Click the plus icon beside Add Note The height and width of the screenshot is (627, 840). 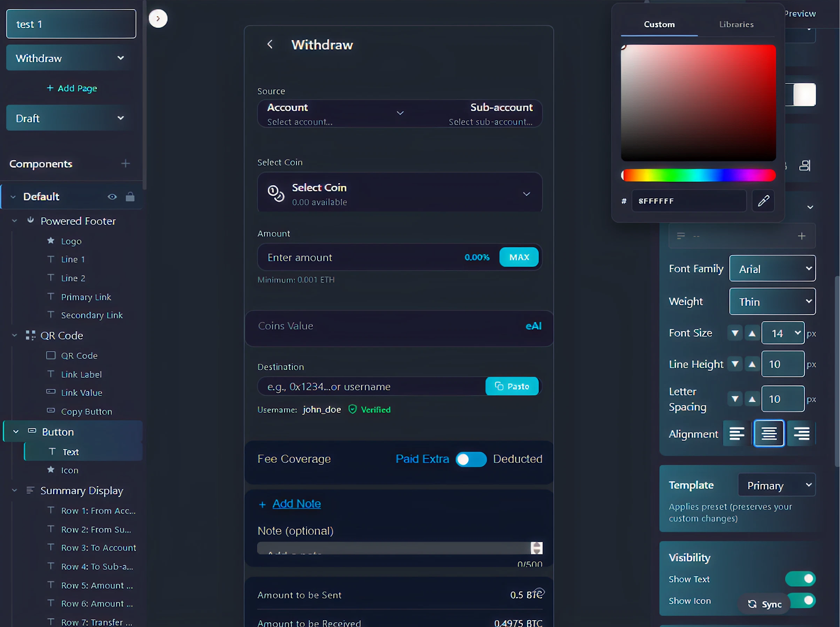262,504
